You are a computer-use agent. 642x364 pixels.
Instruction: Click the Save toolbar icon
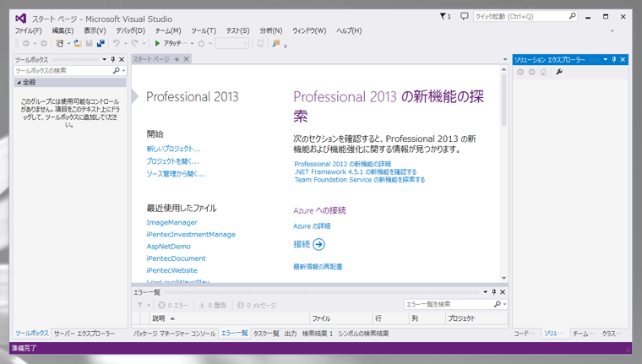pos(89,43)
